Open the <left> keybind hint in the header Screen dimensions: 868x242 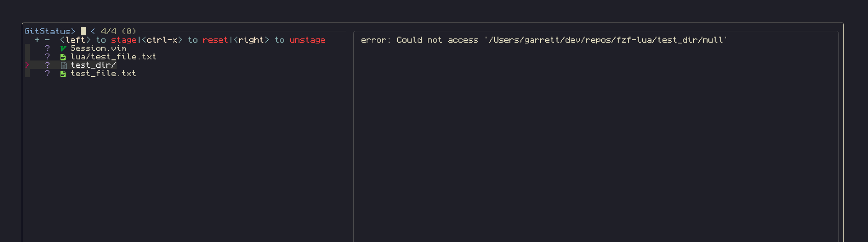[x=75, y=40]
